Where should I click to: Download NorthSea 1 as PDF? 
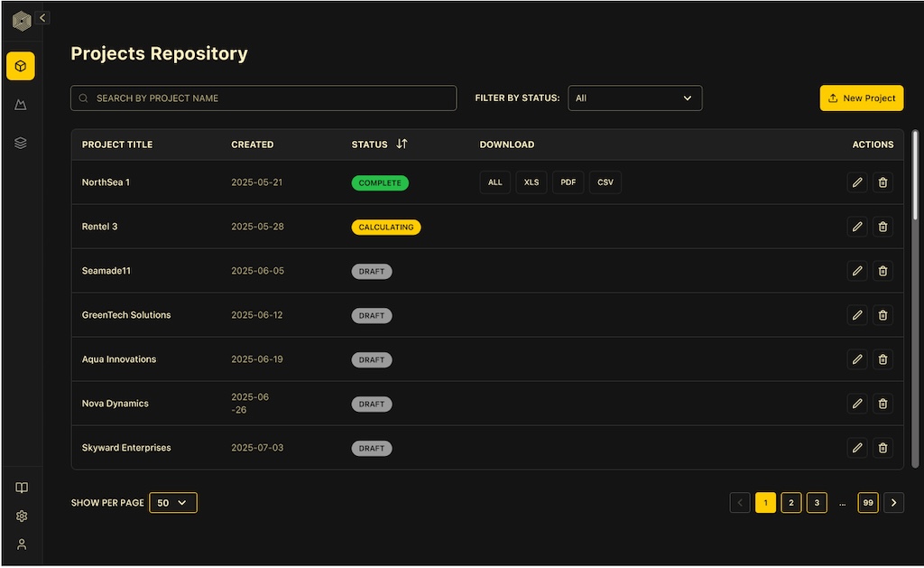pyautogui.click(x=568, y=182)
